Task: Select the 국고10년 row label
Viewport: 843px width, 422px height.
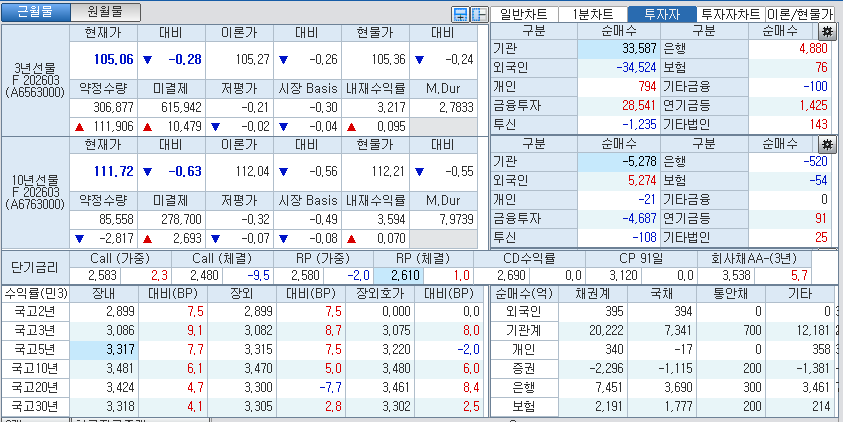Action: pos(35,368)
